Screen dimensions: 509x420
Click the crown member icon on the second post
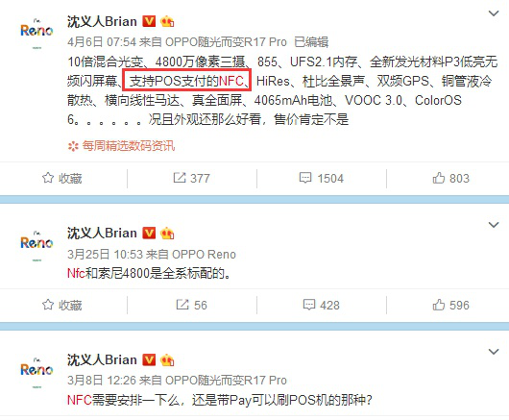(167, 234)
